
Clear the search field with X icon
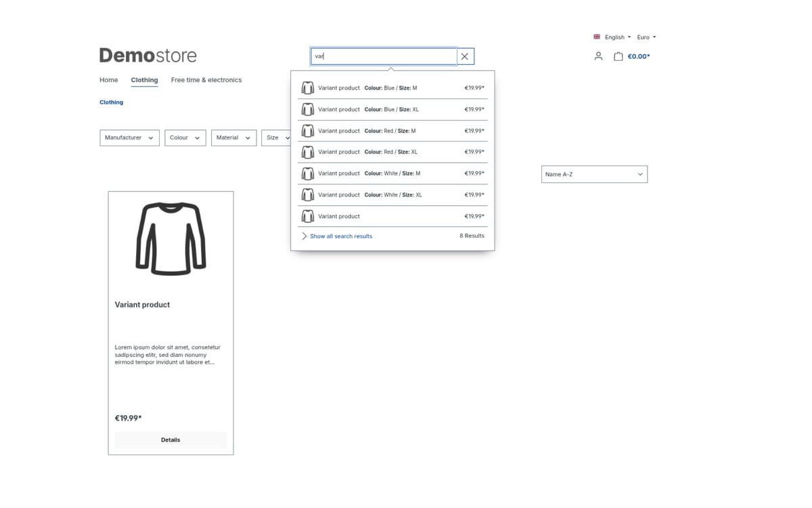click(465, 56)
